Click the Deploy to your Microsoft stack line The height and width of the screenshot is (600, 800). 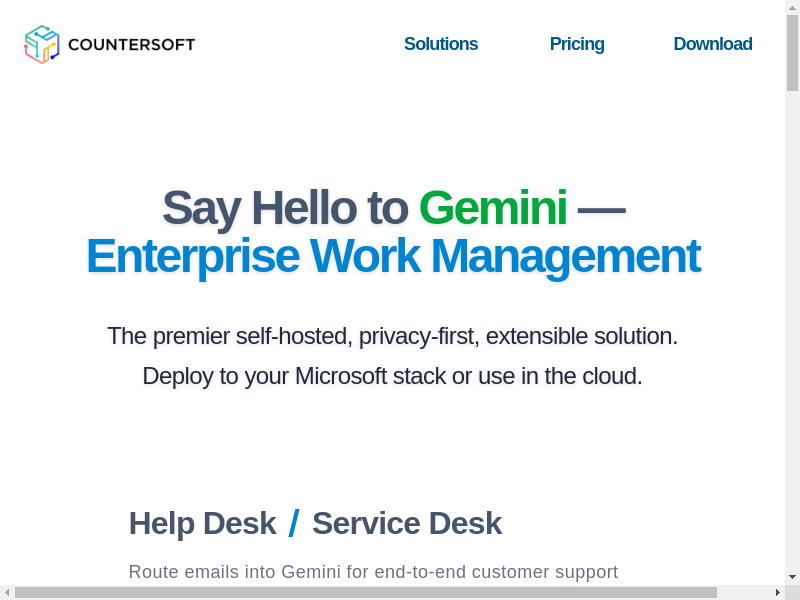coord(393,376)
